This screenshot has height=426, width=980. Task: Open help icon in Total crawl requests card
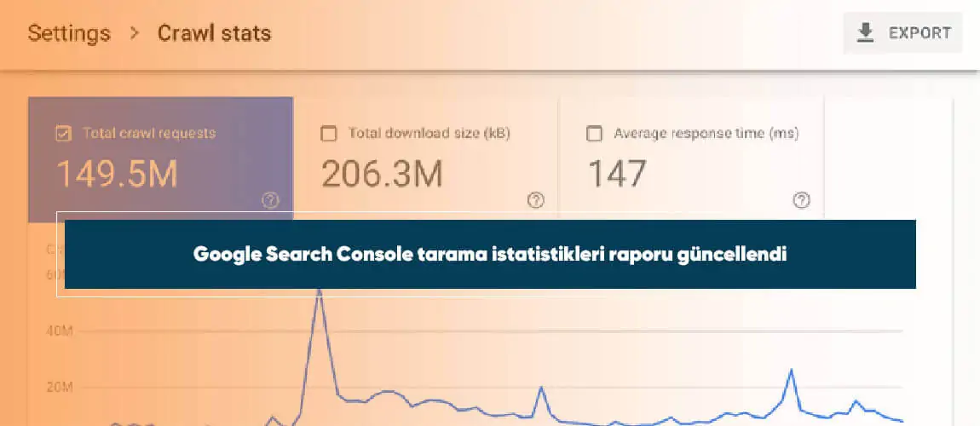click(x=270, y=200)
